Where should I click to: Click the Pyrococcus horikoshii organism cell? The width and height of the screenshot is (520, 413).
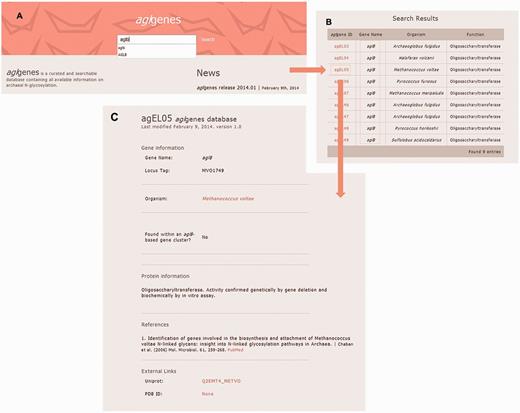pyautogui.click(x=416, y=128)
